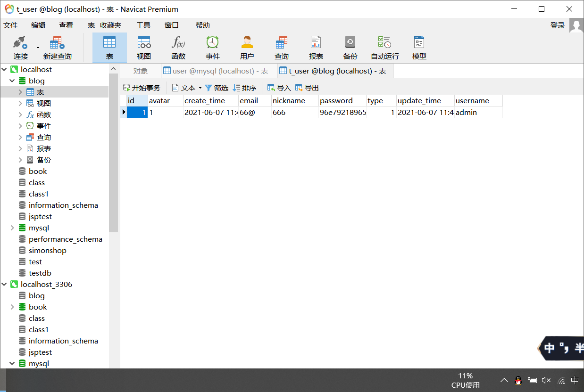Open the 文本 display mode dropdown
Image resolution: width=584 pixels, height=392 pixels.
187,88
